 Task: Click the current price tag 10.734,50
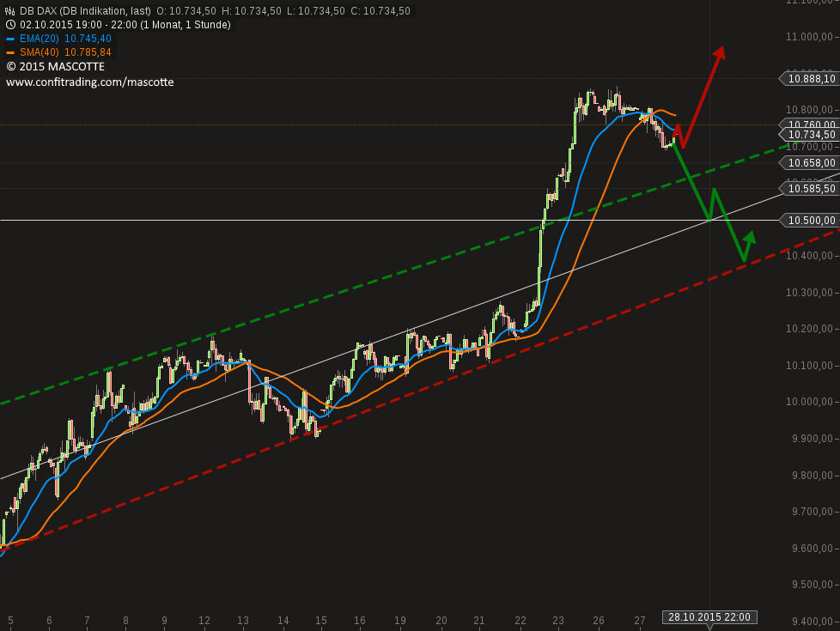(809, 135)
